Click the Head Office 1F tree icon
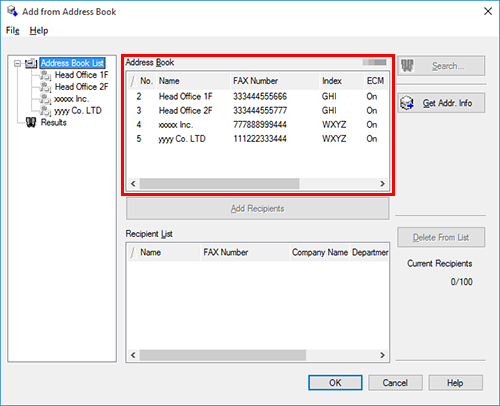 (x=45, y=75)
